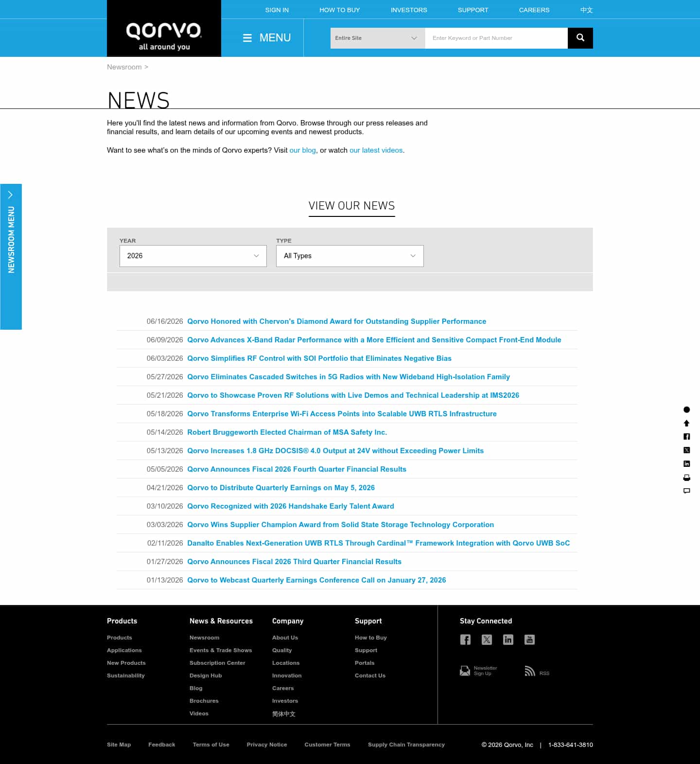Image resolution: width=700 pixels, height=764 pixels.
Task: Open IMS2026 Showcase news article
Action: coord(353,395)
